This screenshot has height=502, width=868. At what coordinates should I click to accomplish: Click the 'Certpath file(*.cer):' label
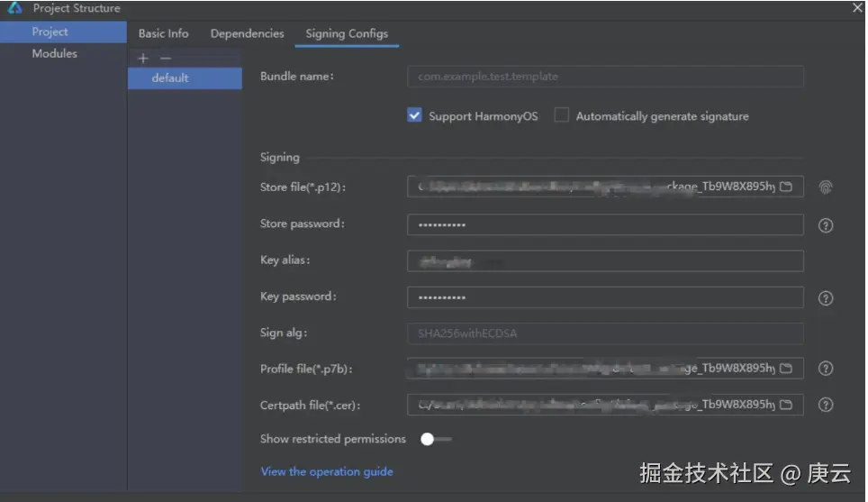tap(310, 406)
